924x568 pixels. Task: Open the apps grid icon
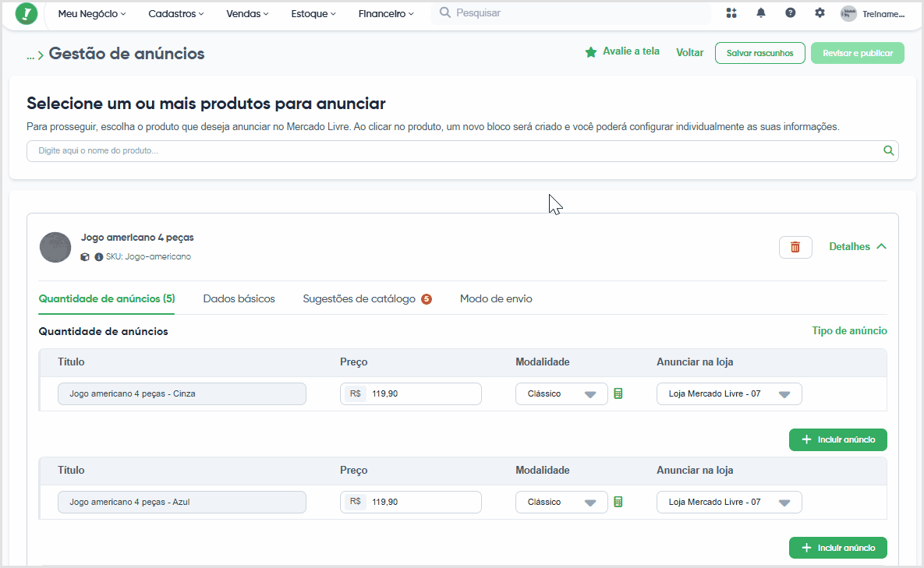[x=731, y=13]
